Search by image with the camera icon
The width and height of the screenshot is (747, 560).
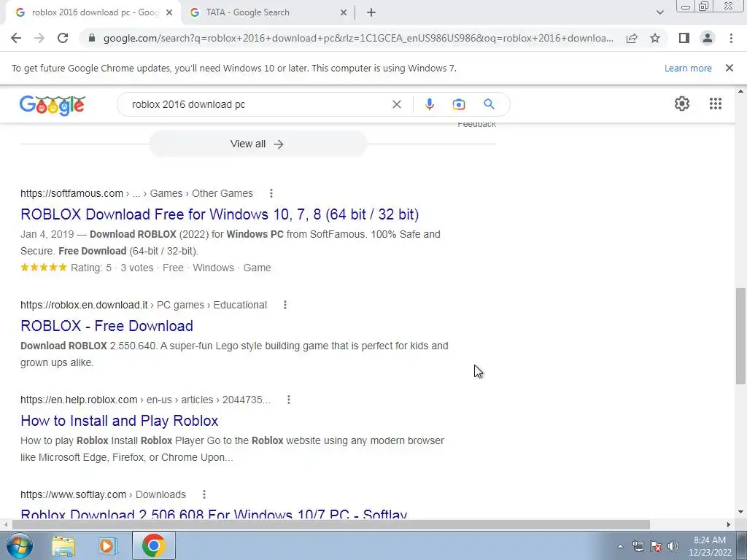458,104
